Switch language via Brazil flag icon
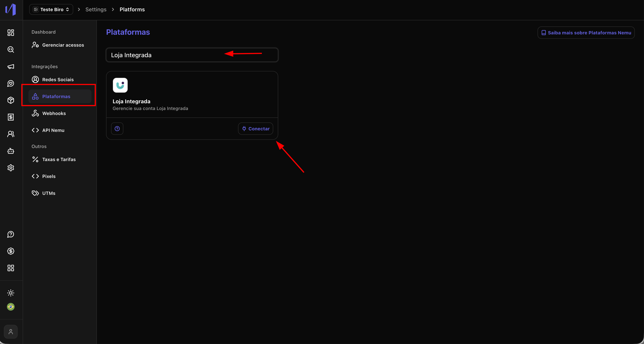Viewport: 644px width, 344px height. point(11,307)
